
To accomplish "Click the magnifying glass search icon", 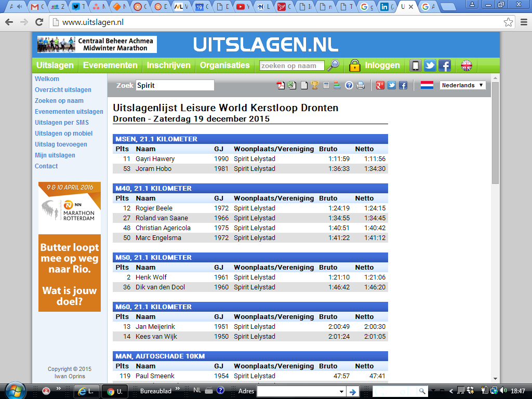I will click(332, 65).
